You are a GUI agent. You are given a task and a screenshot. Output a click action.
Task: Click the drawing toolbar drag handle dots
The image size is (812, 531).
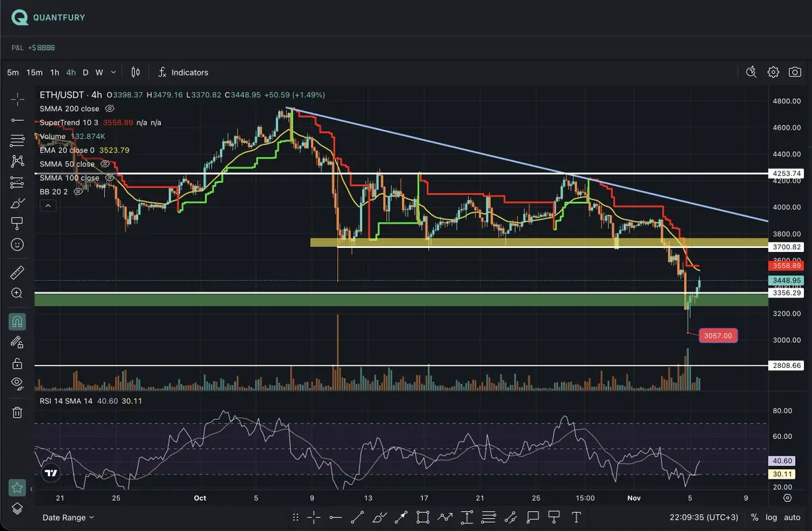295,517
